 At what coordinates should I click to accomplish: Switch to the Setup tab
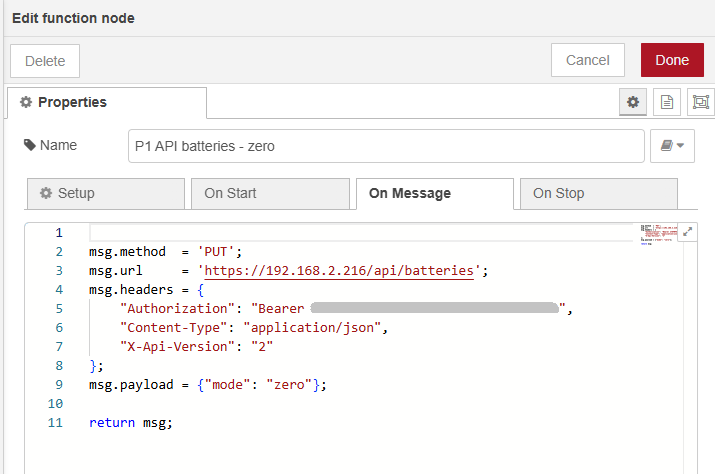(x=106, y=193)
